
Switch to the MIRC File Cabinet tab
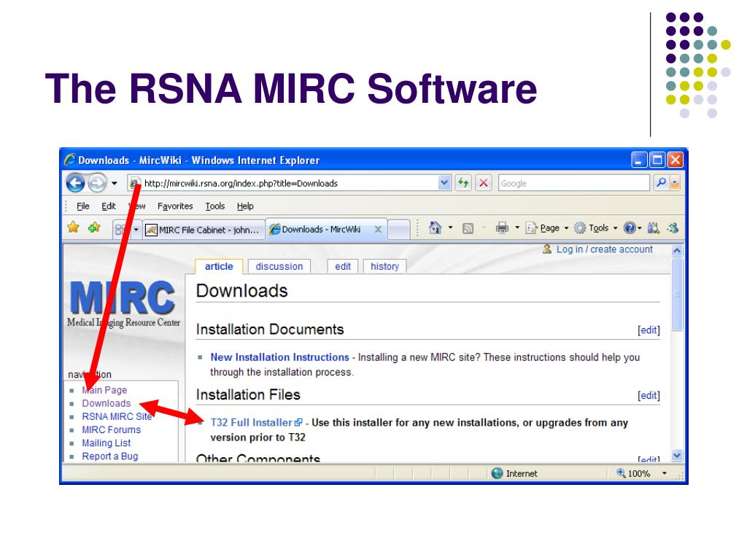point(204,230)
